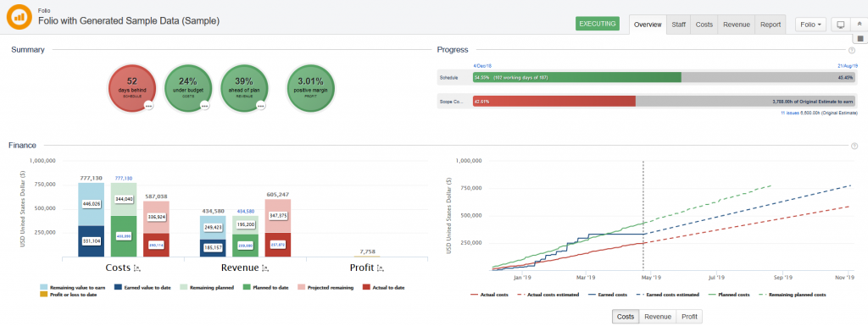Click the 344,040 remaining planned costs label

[124, 198]
